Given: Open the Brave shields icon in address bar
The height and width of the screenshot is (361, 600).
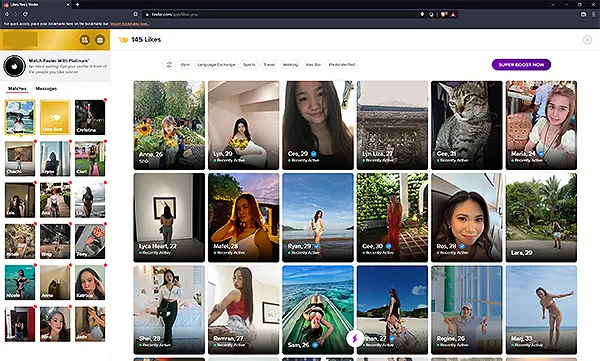Looking at the screenshot, I should (x=443, y=14).
